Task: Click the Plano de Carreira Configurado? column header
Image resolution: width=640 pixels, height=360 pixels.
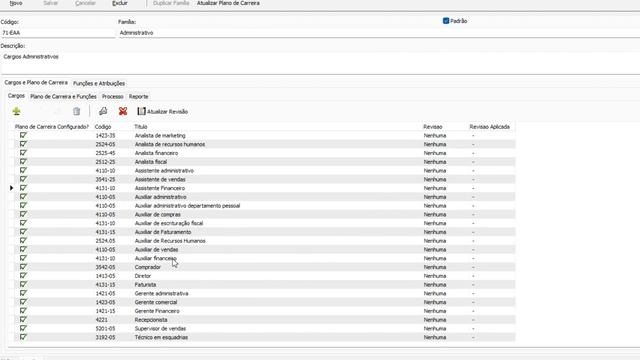Action: 52,127
